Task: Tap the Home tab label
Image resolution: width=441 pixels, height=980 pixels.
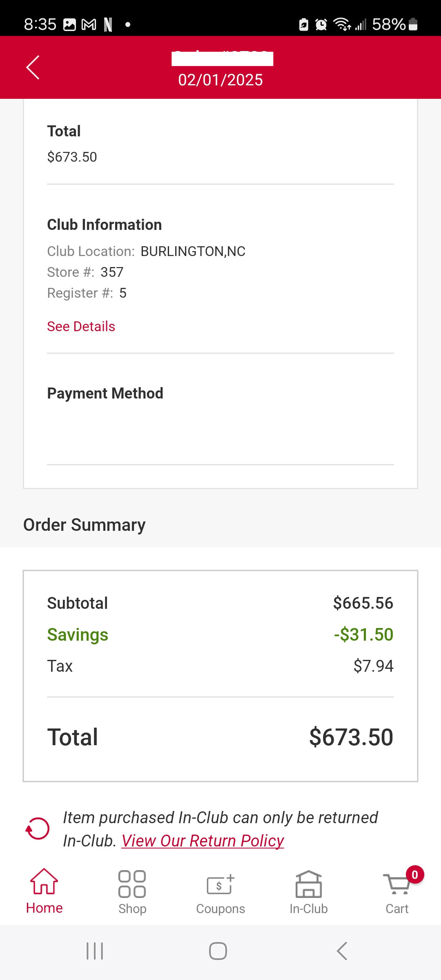Action: click(44, 908)
